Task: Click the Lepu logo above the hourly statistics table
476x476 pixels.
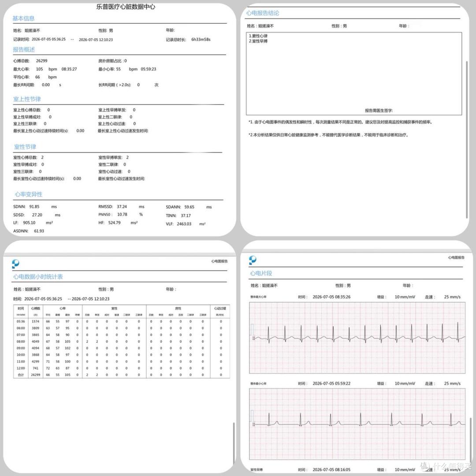Action: [x=15, y=264]
